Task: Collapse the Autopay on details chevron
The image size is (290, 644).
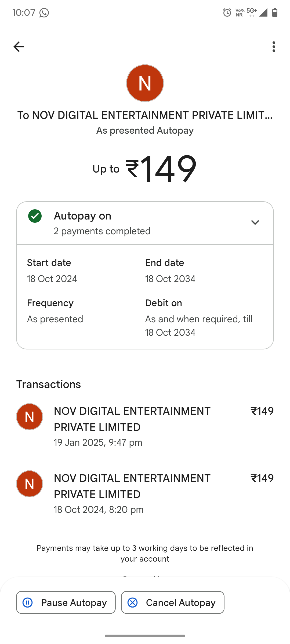Action: 255,222
